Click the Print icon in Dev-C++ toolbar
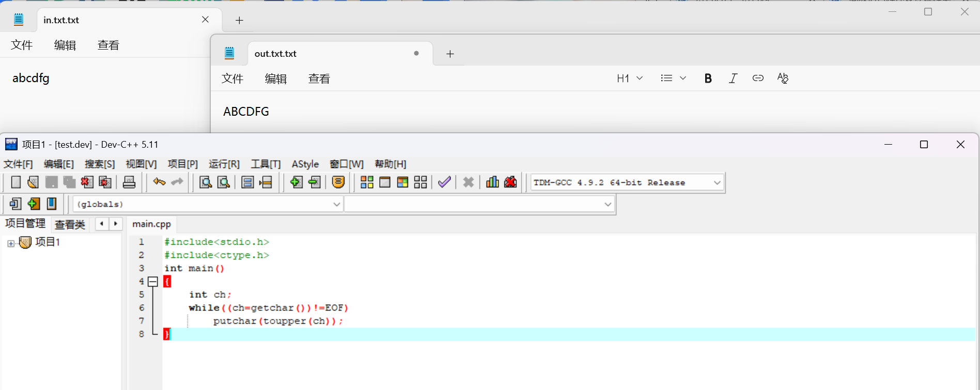This screenshot has width=980, height=390. [x=129, y=182]
